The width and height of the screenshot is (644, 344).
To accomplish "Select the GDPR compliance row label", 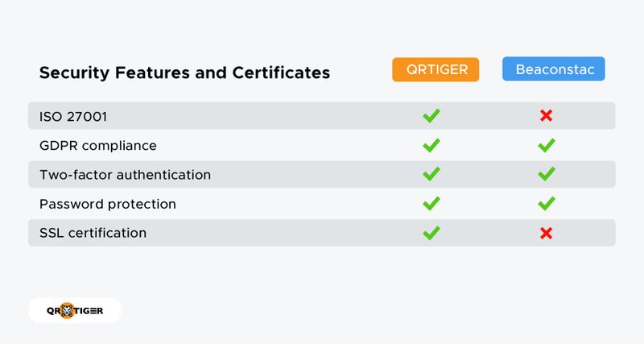I will click(97, 146).
